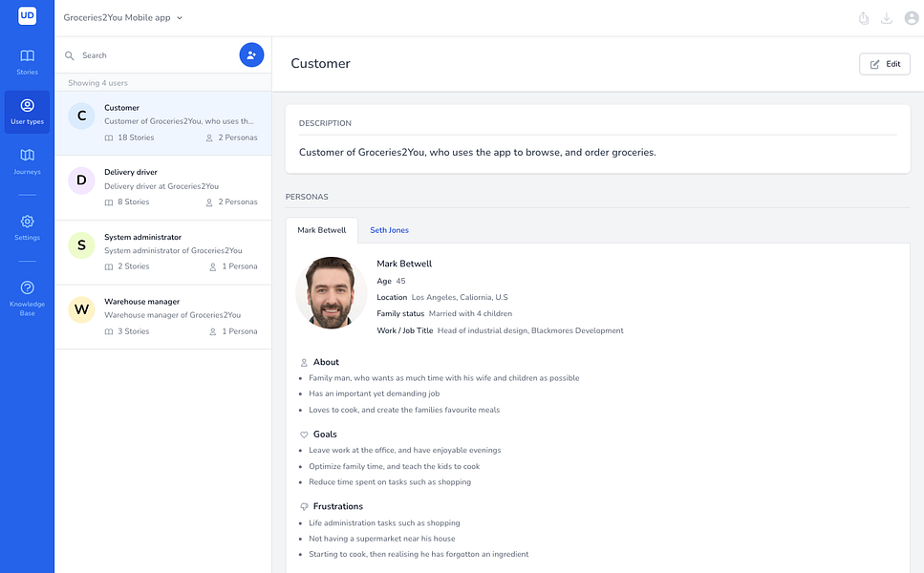Open Settings from the sidebar
This screenshot has width=924, height=573.
pyautogui.click(x=27, y=226)
